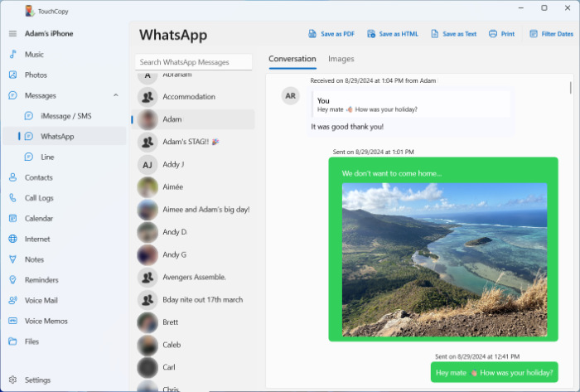Click the Search WhatsApp Messages field
The height and width of the screenshot is (392, 580).
[193, 62]
